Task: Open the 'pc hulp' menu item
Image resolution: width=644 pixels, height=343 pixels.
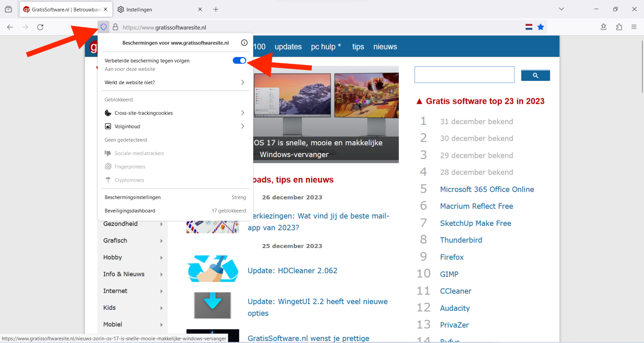Action: pos(326,47)
